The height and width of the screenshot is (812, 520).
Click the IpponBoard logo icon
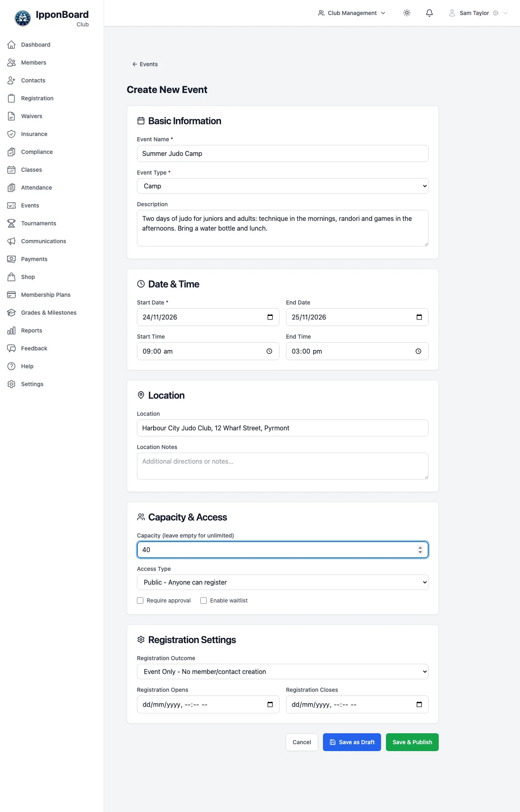click(x=23, y=18)
